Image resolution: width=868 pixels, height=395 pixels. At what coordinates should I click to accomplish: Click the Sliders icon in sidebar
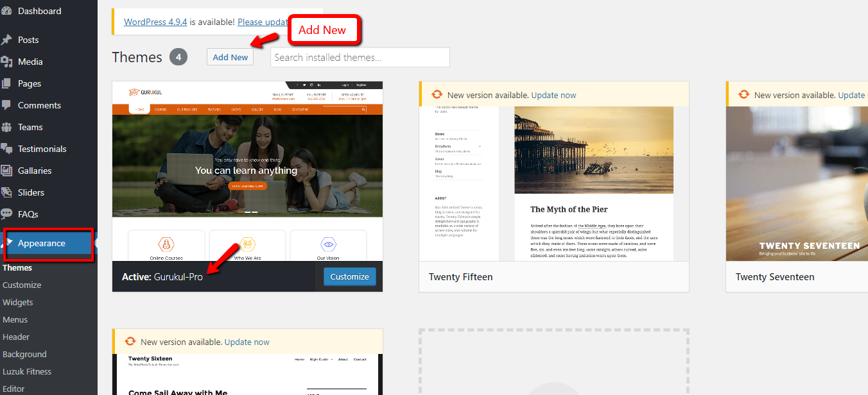pyautogui.click(x=6, y=192)
